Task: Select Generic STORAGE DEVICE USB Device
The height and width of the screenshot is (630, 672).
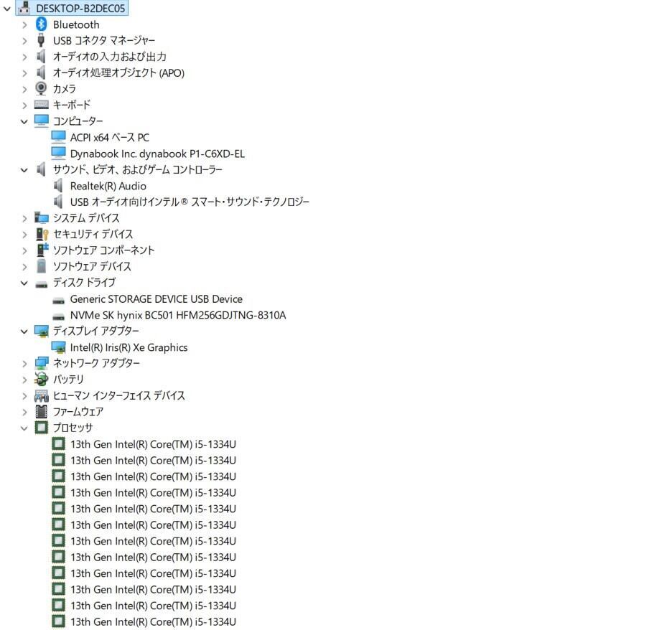Action: (156, 299)
